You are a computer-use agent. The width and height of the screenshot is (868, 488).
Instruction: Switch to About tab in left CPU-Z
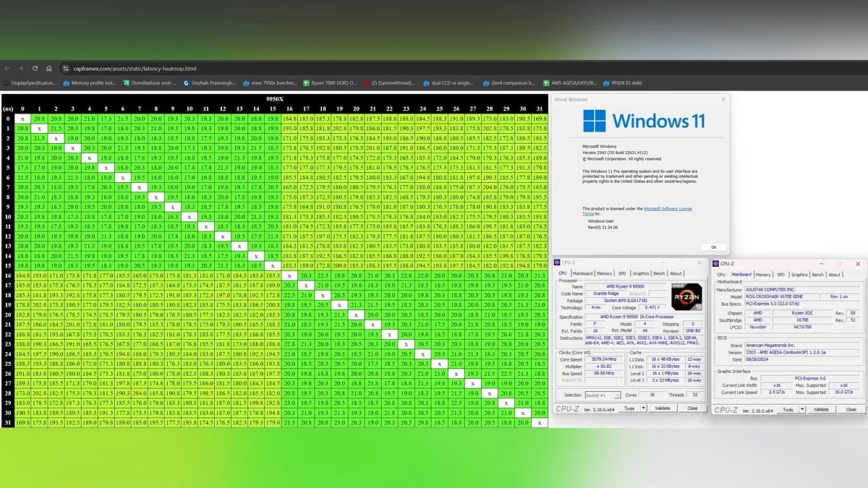point(676,273)
